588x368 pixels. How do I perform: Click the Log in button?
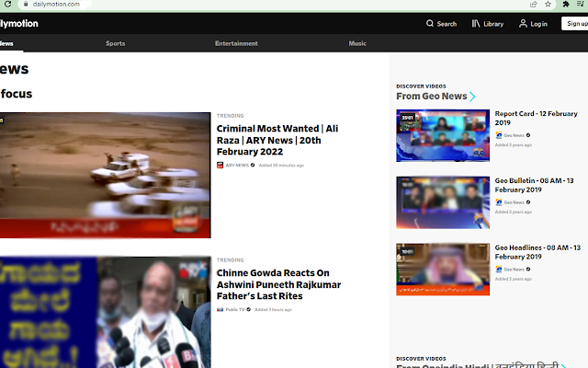pos(533,24)
